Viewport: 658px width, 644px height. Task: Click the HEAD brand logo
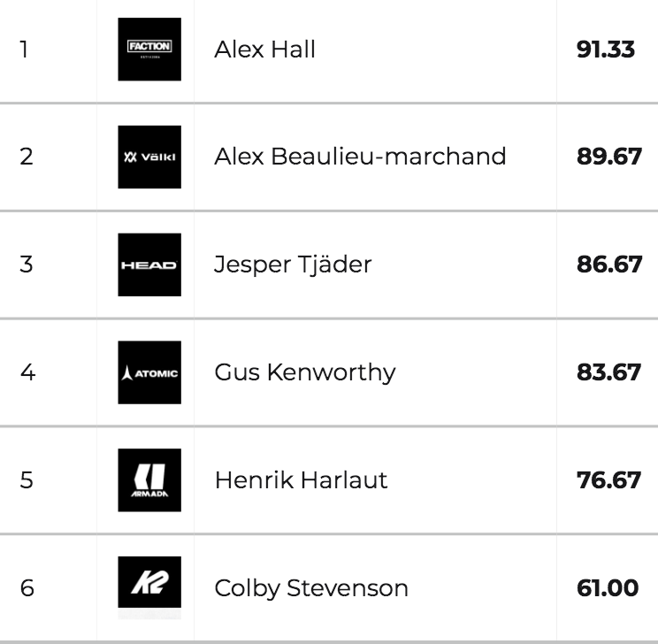(x=149, y=264)
